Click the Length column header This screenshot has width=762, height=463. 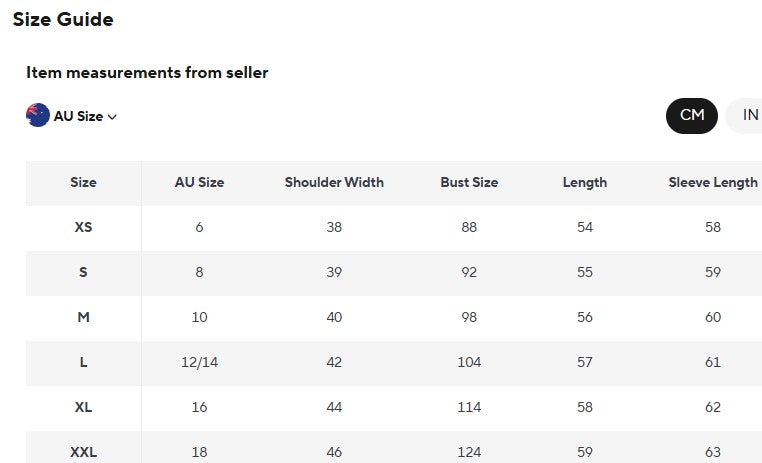click(x=585, y=183)
